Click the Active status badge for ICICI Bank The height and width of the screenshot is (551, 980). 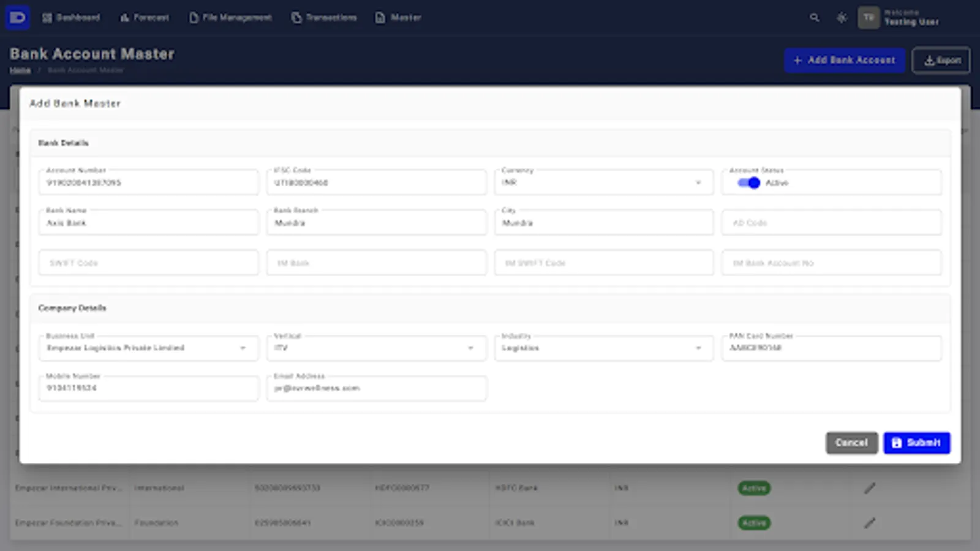pos(754,523)
